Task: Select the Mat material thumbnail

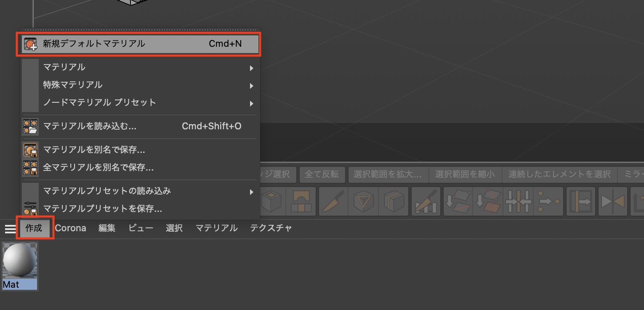Action: pyautogui.click(x=20, y=266)
